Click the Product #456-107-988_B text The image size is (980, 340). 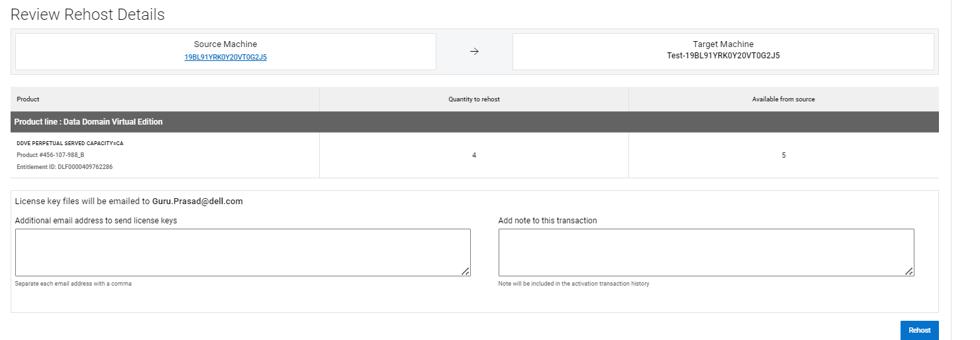point(50,155)
